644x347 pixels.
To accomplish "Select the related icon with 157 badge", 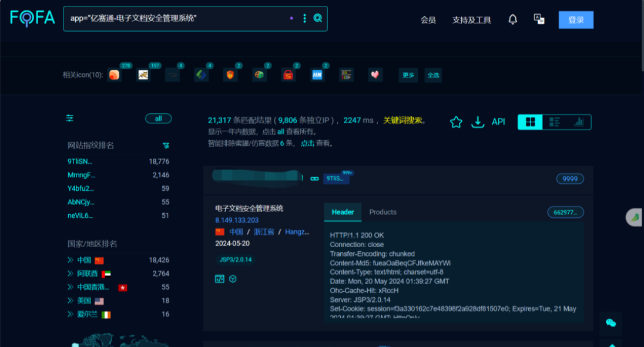I will pos(143,75).
